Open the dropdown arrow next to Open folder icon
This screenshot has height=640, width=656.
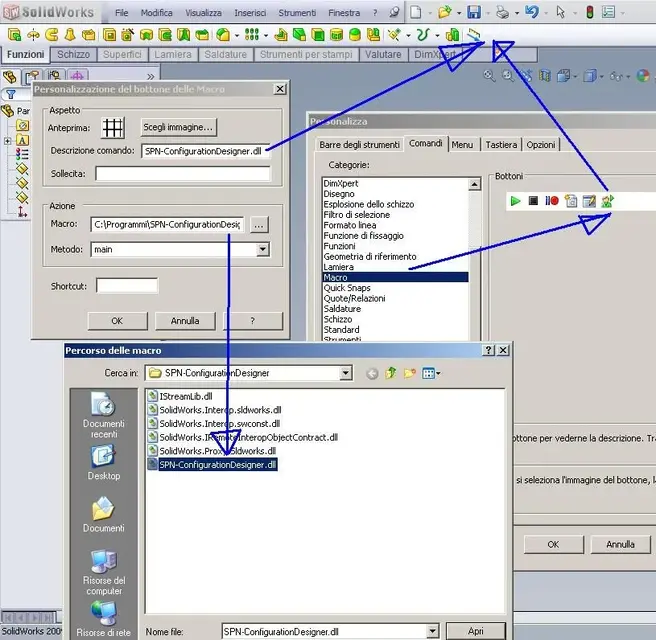pyautogui.click(x=459, y=13)
